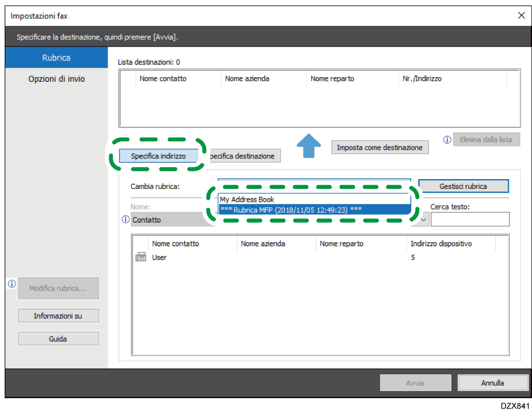
Task: Click device address value 5
Action: 413,257
